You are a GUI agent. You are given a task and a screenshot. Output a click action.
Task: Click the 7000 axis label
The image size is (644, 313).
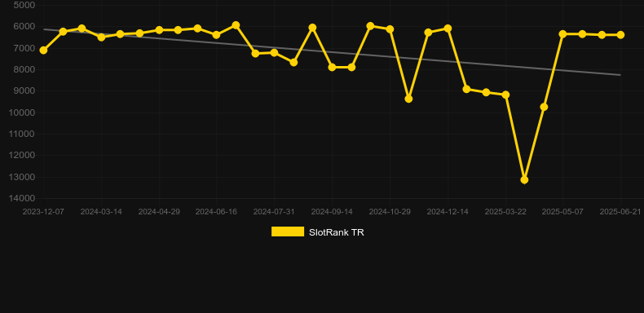coord(24,48)
